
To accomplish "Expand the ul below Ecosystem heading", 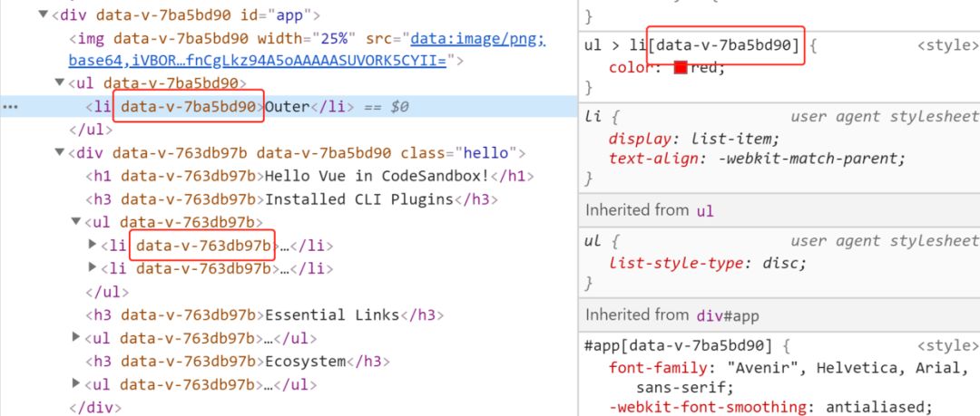I will 76,384.
